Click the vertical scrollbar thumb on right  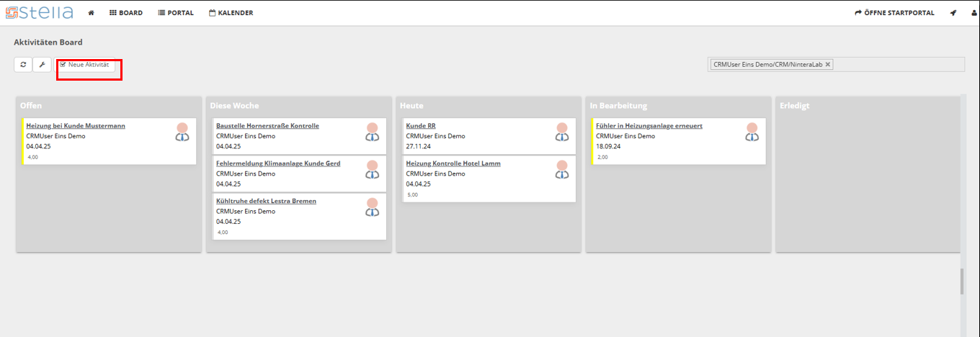pyautogui.click(x=961, y=282)
